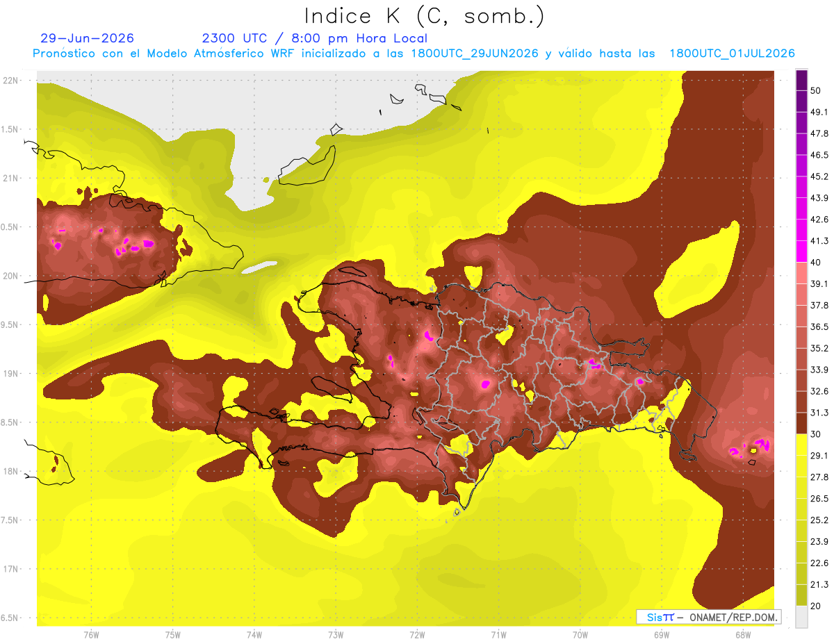Click the "73W" longitude label
834x644 pixels.
coord(335,634)
